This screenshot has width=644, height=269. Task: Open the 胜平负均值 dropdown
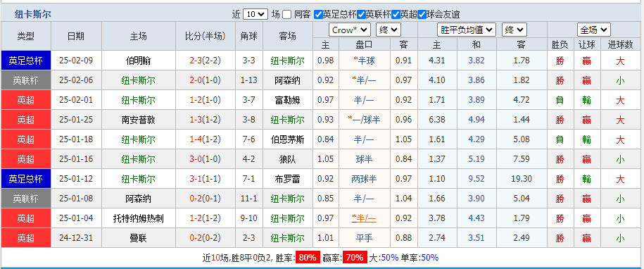click(467, 30)
